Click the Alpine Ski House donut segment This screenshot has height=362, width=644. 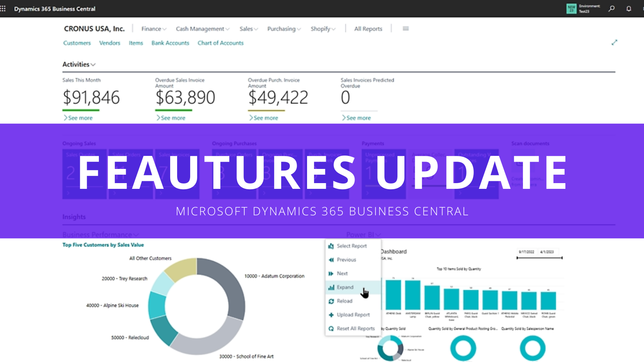(x=156, y=305)
